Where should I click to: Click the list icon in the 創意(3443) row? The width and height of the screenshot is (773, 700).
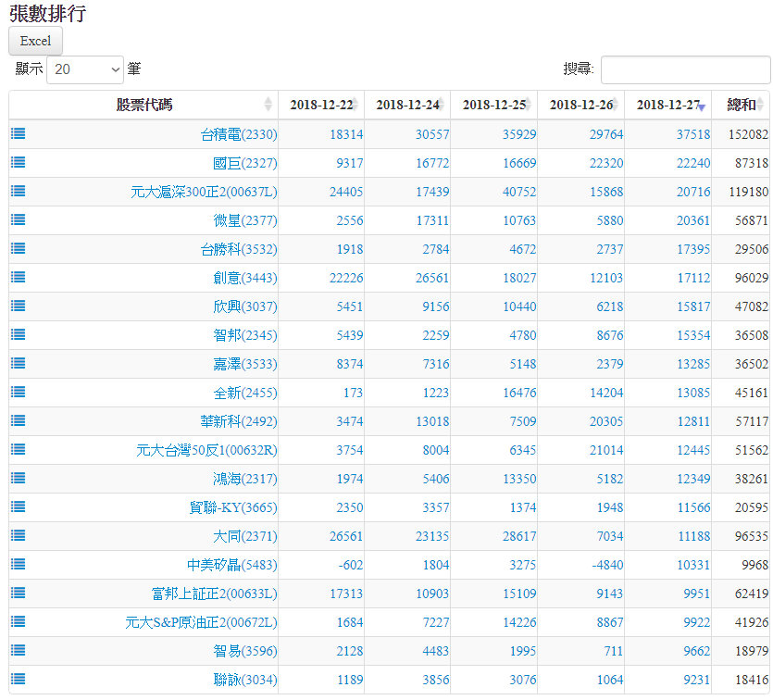click(18, 277)
